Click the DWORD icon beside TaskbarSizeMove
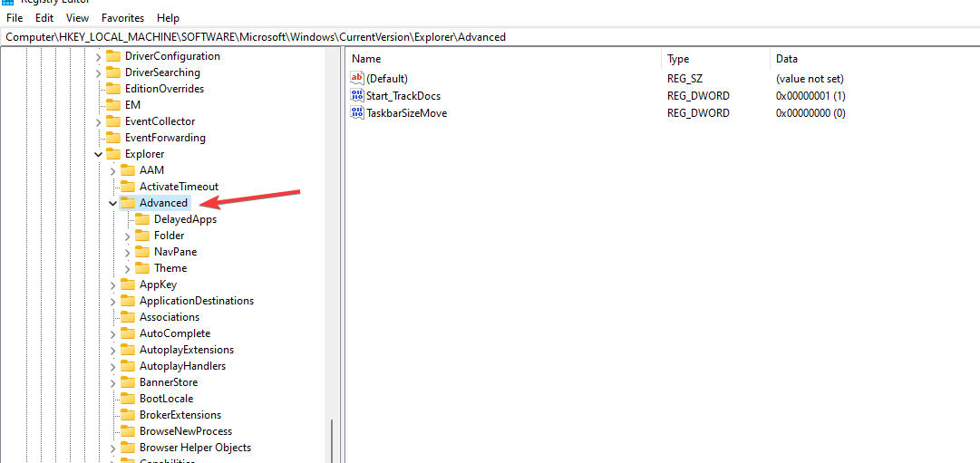Viewport: 980px width, 463px height. pyautogui.click(x=356, y=113)
